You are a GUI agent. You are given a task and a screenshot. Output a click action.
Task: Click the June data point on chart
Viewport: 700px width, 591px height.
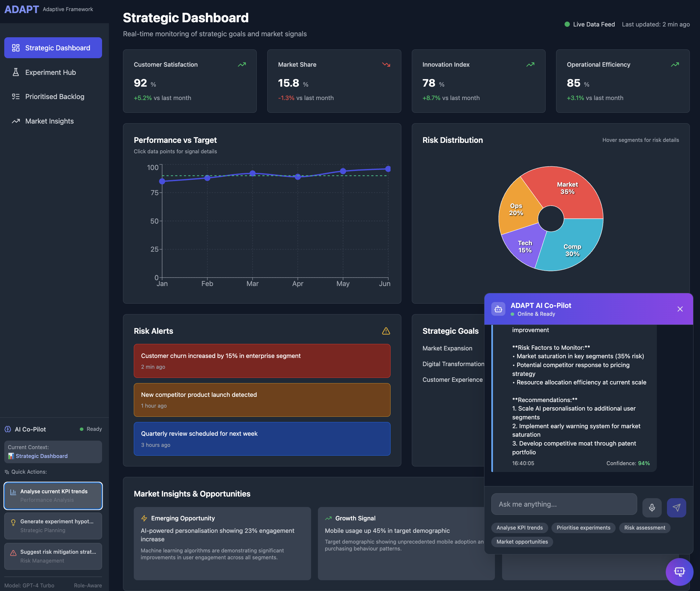pyautogui.click(x=388, y=169)
